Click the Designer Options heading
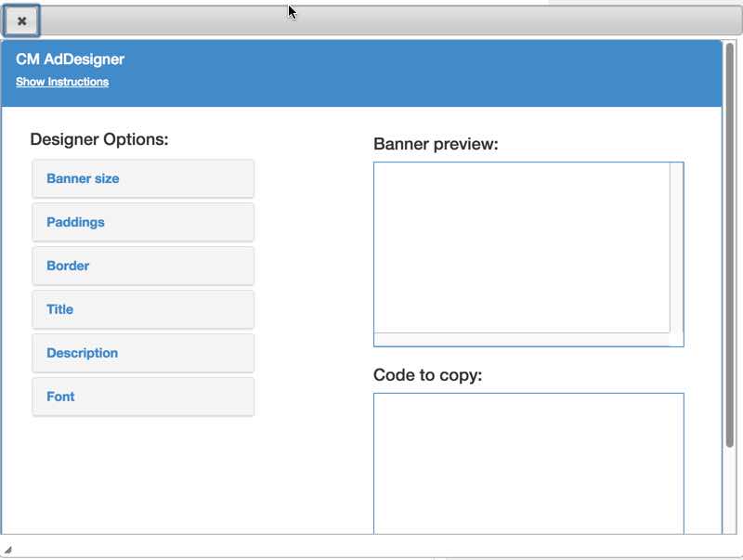This screenshot has height=560, width=743. point(99,139)
